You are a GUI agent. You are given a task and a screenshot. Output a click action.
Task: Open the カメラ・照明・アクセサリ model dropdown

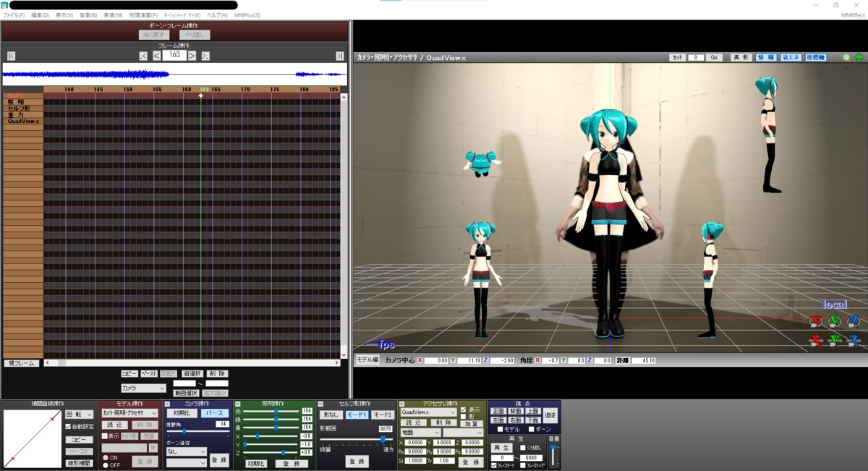click(x=130, y=412)
